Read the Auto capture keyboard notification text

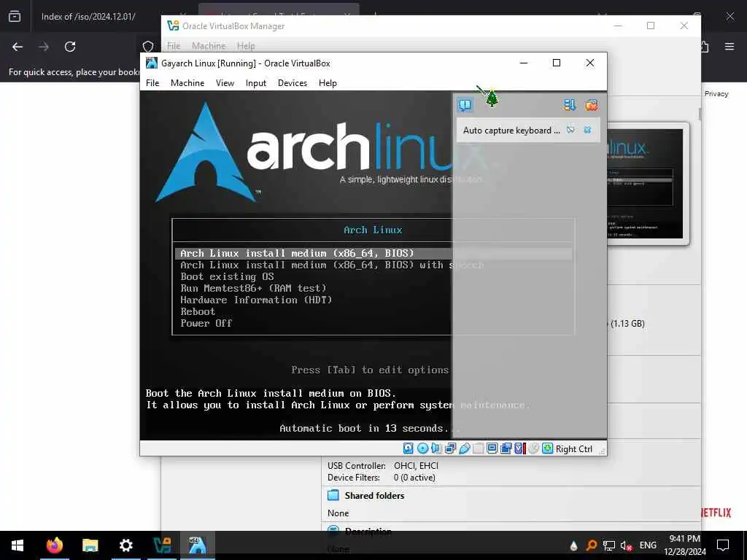pyautogui.click(x=511, y=130)
